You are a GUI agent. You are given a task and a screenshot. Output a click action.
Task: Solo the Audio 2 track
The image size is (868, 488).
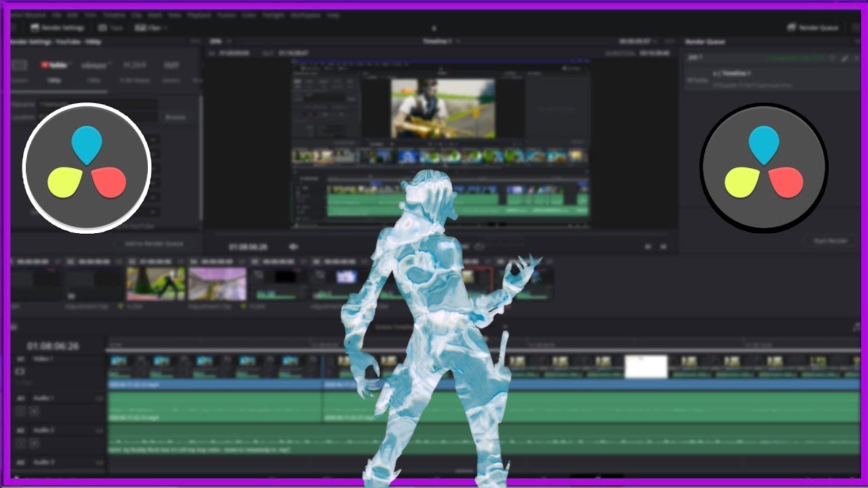point(22,443)
